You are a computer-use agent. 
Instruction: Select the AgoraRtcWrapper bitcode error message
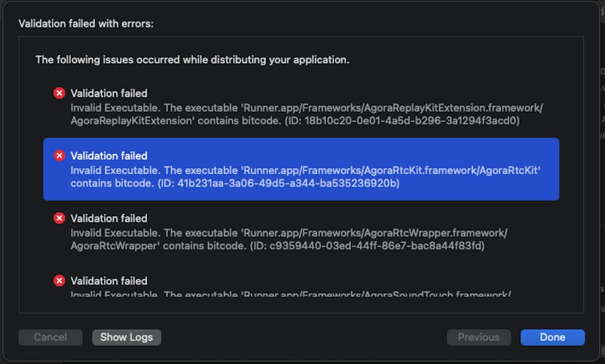coord(289,239)
